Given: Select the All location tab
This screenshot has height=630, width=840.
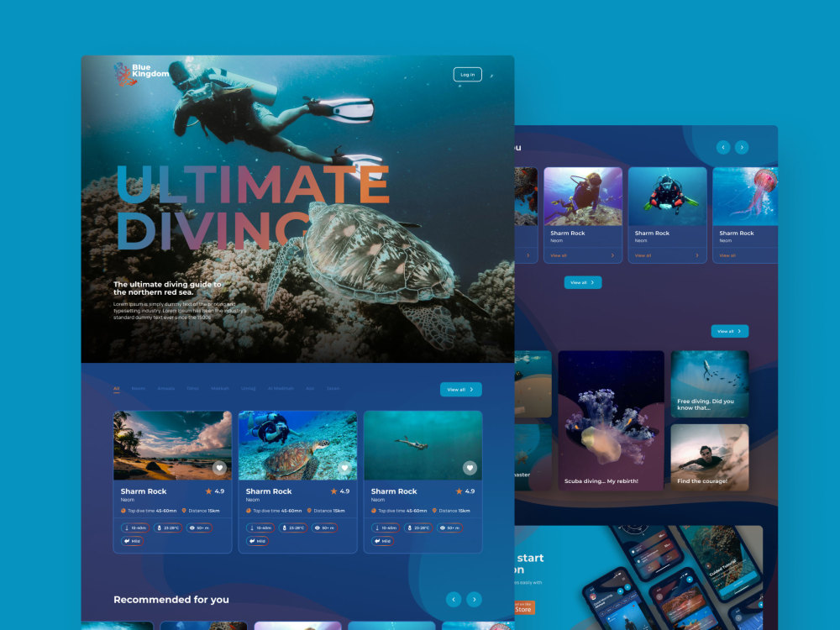Looking at the screenshot, I should (116, 388).
